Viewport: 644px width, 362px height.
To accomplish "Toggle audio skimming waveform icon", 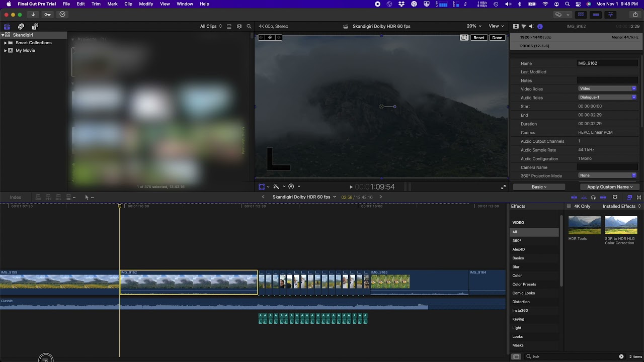I will tap(584, 198).
